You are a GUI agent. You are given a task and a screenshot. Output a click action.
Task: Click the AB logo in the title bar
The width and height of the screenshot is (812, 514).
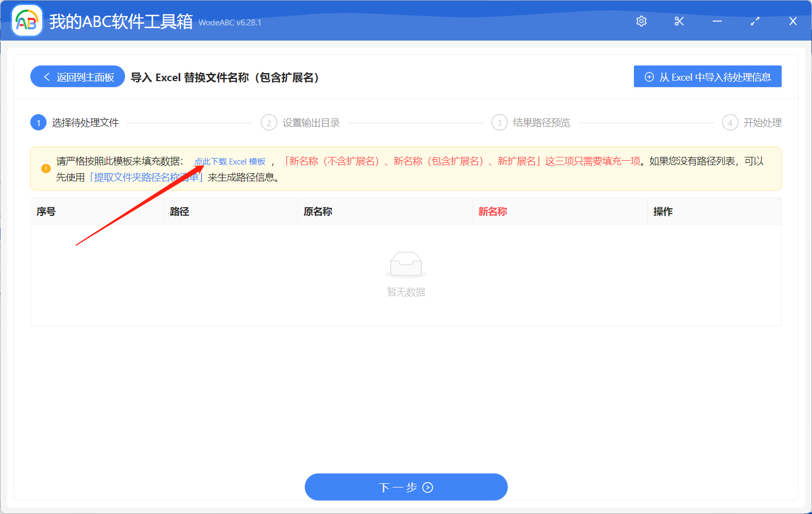coord(27,21)
